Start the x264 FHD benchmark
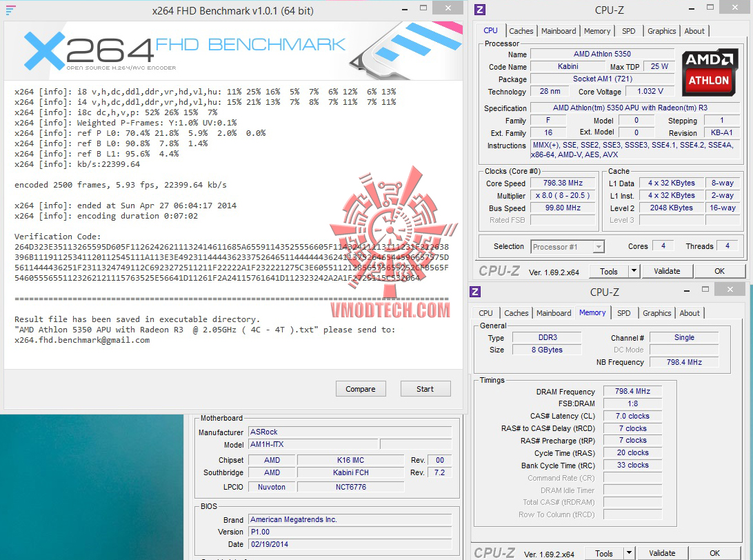Image resolution: width=753 pixels, height=560 pixels. click(x=425, y=389)
